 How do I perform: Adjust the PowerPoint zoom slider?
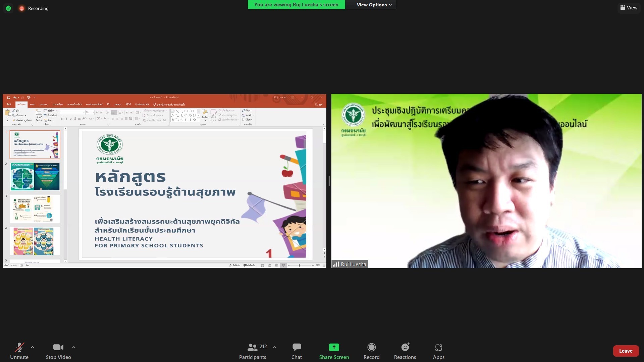coord(300,265)
